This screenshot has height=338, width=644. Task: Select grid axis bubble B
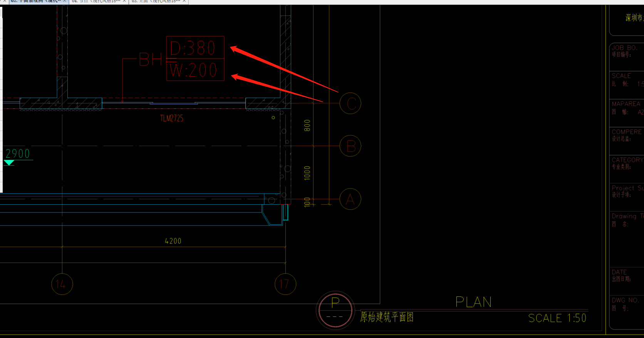pos(351,146)
